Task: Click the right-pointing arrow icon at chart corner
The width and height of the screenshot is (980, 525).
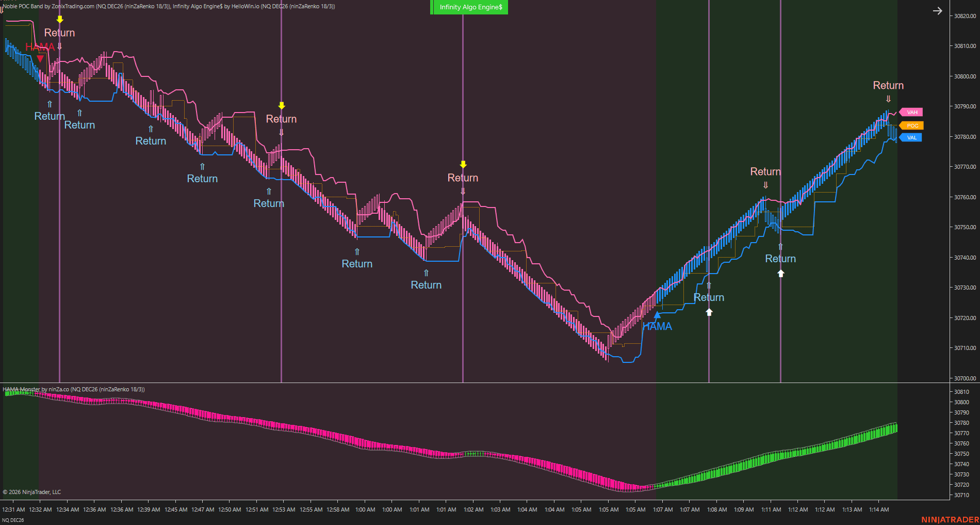Action: [x=938, y=11]
